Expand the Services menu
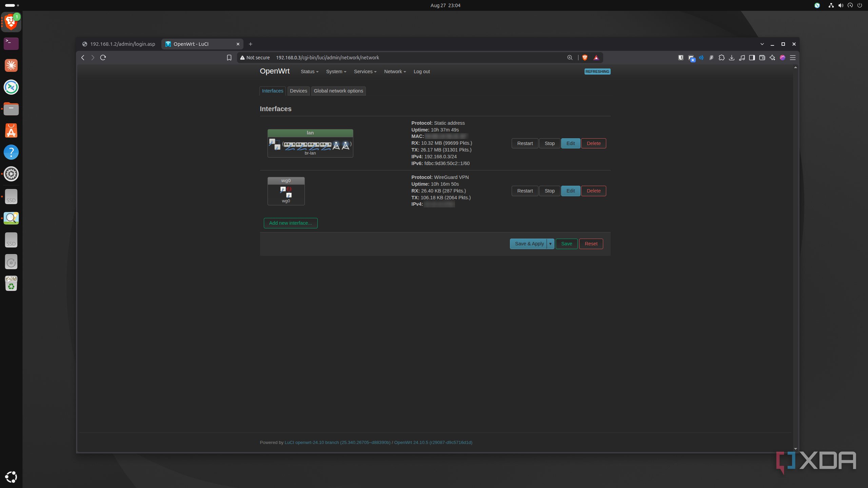 coord(365,72)
